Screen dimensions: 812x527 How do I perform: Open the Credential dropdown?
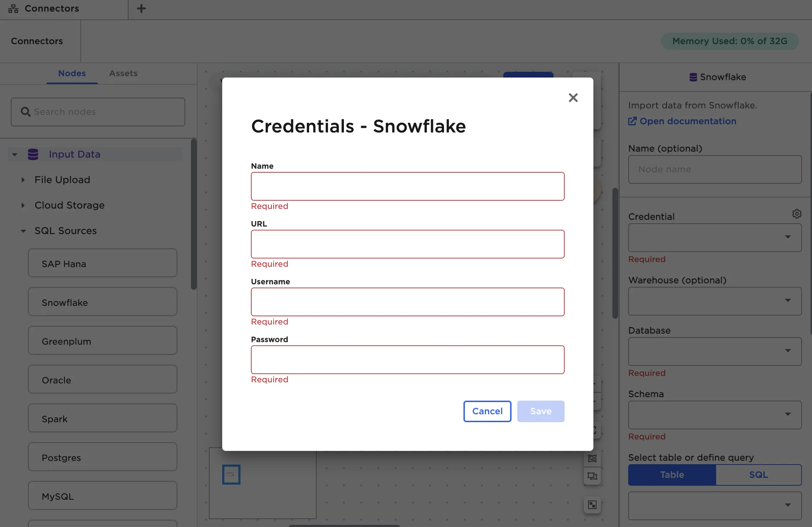[714, 237]
